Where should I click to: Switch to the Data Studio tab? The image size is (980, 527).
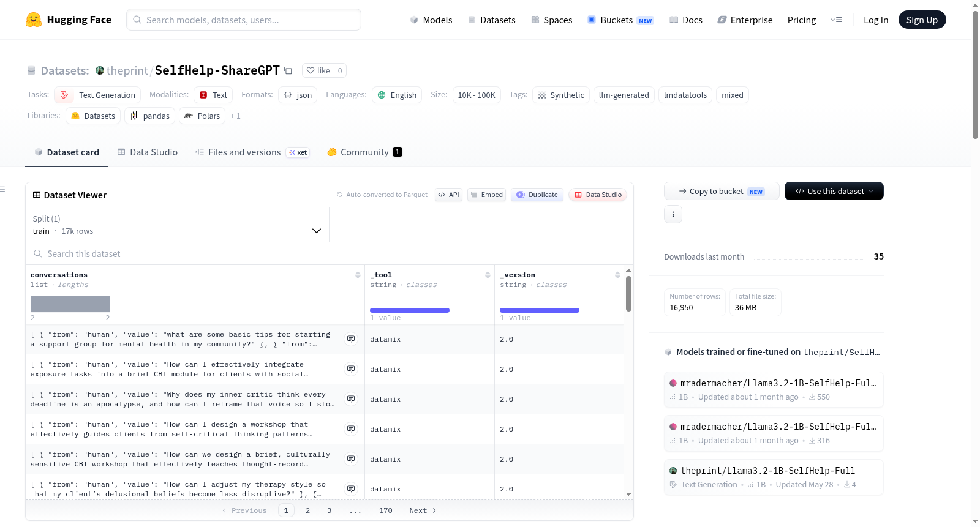pos(148,152)
